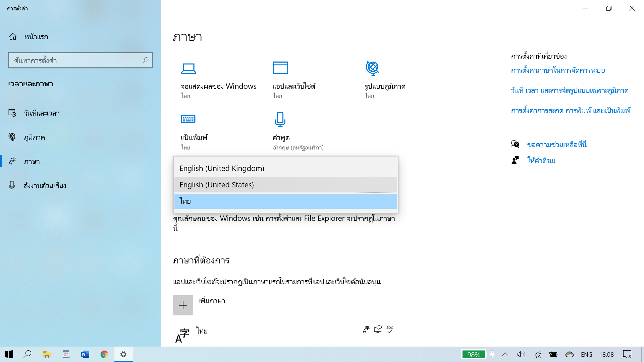
Task: Click the 98% battery indicator
Action: click(x=474, y=355)
